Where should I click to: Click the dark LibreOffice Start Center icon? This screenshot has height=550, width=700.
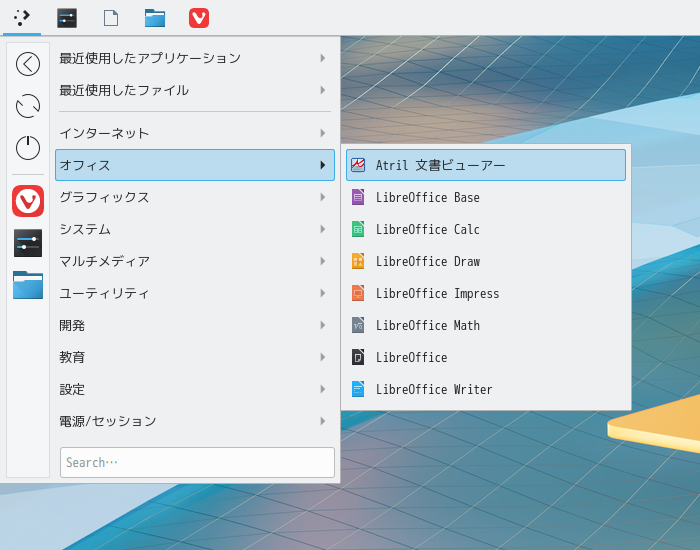coord(358,357)
